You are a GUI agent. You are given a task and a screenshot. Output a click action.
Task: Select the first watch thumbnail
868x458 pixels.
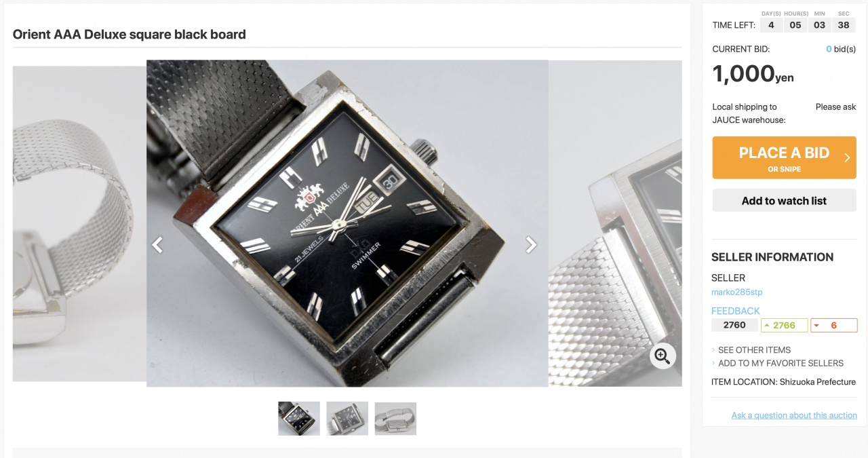coord(299,419)
